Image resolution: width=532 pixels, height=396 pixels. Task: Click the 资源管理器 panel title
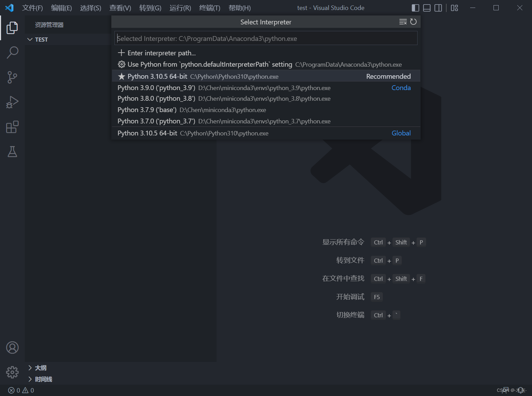click(x=49, y=25)
